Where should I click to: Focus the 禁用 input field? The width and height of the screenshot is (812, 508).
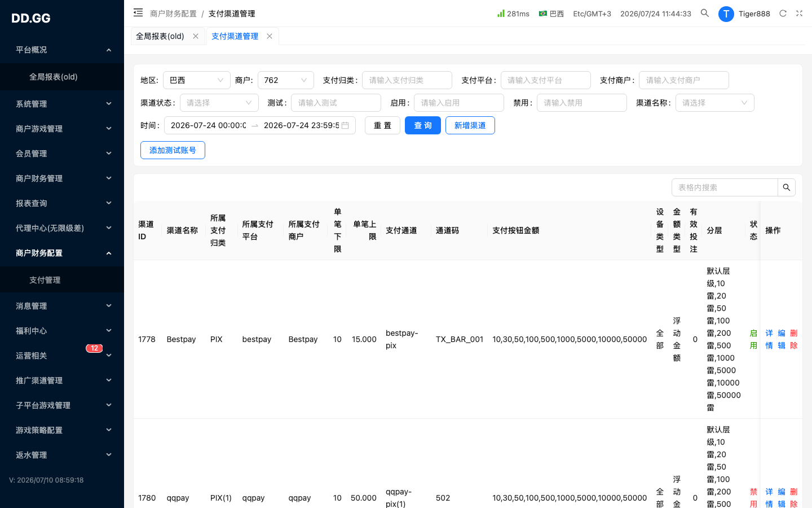pyautogui.click(x=581, y=103)
